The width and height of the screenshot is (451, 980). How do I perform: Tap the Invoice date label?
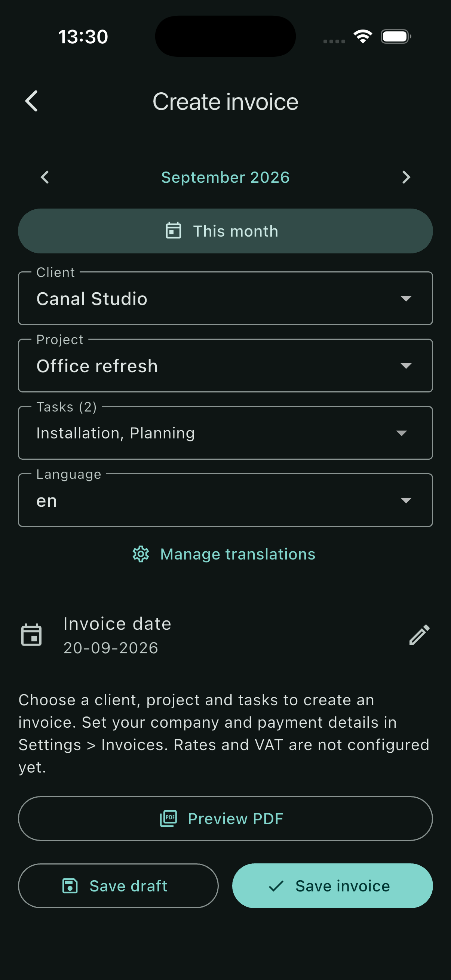click(x=117, y=624)
